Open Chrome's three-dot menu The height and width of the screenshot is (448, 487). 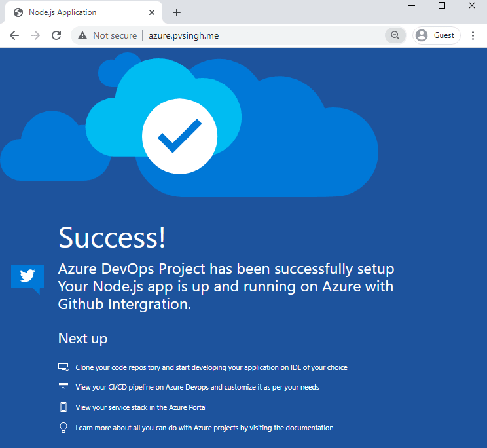coord(473,35)
